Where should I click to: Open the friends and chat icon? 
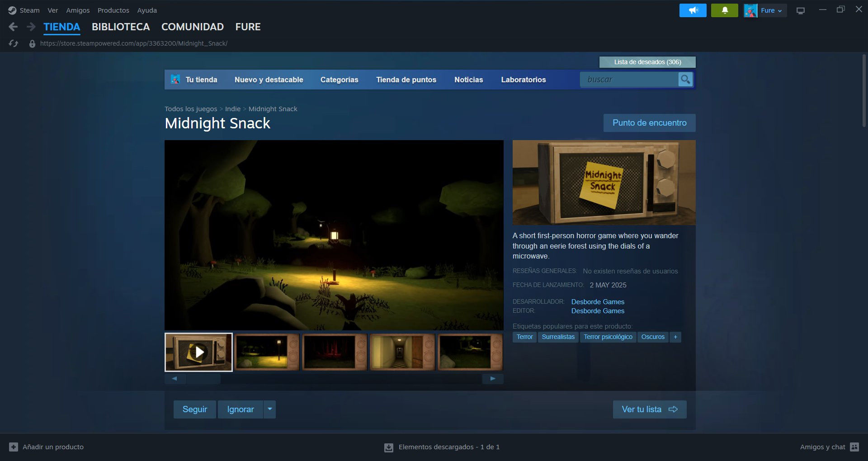(x=854, y=447)
